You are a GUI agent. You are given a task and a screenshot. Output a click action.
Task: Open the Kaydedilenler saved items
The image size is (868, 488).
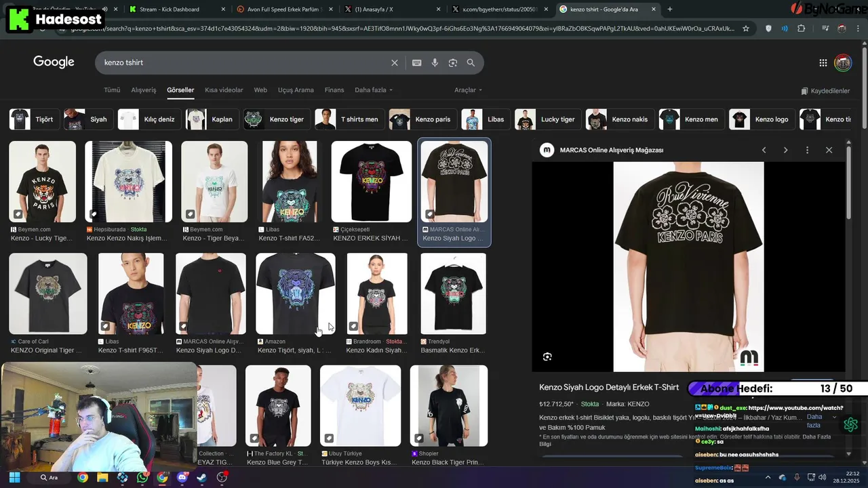coord(825,91)
